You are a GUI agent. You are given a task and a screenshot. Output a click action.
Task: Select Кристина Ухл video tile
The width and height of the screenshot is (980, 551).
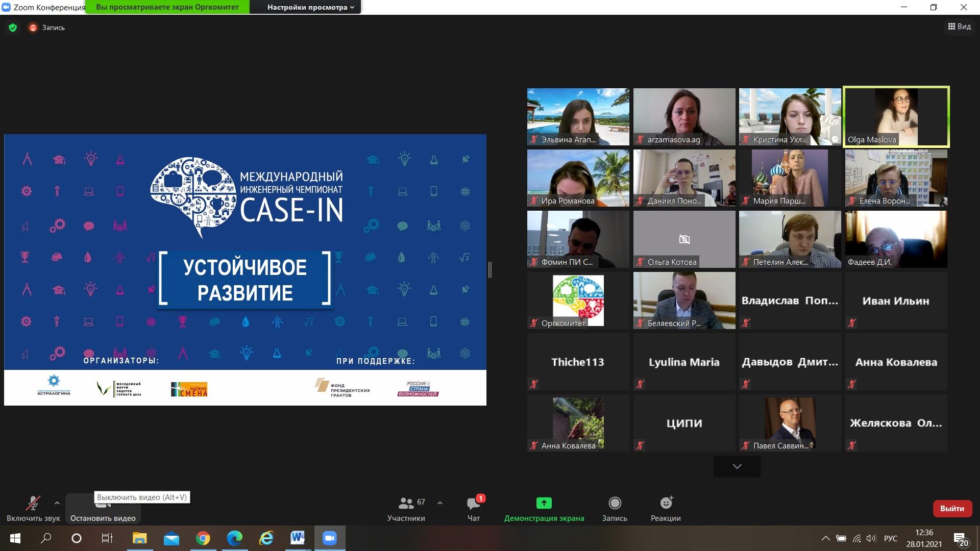(790, 117)
